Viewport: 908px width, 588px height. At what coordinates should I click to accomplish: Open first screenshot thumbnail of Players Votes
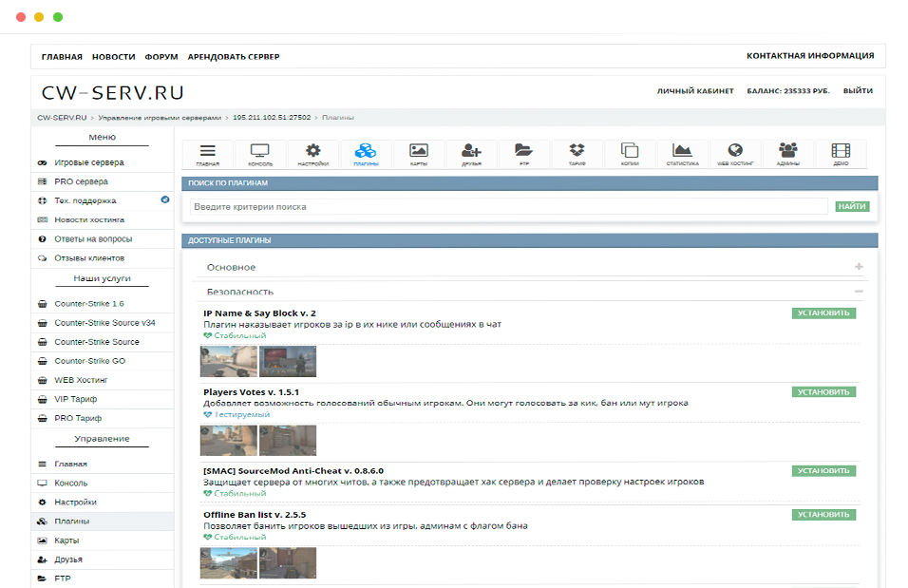(228, 440)
